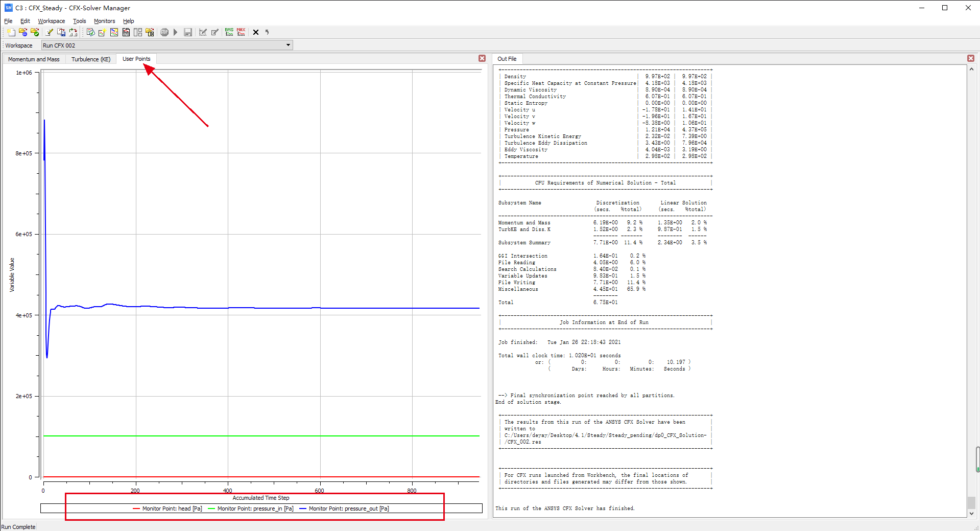Click the Start/Resume run play icon

(x=176, y=32)
